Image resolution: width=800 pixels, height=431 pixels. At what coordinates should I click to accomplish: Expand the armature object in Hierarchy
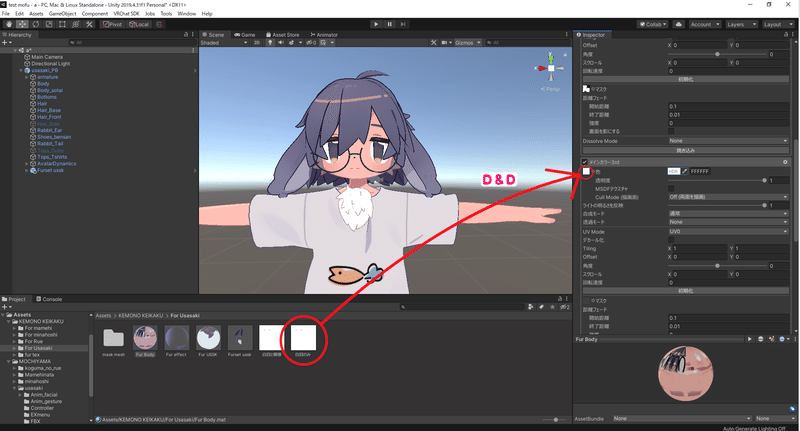coord(27,77)
